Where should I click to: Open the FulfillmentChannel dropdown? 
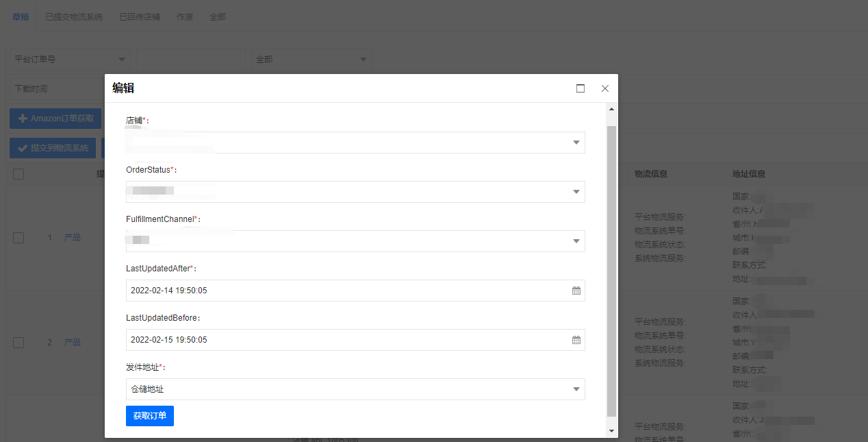click(x=355, y=241)
